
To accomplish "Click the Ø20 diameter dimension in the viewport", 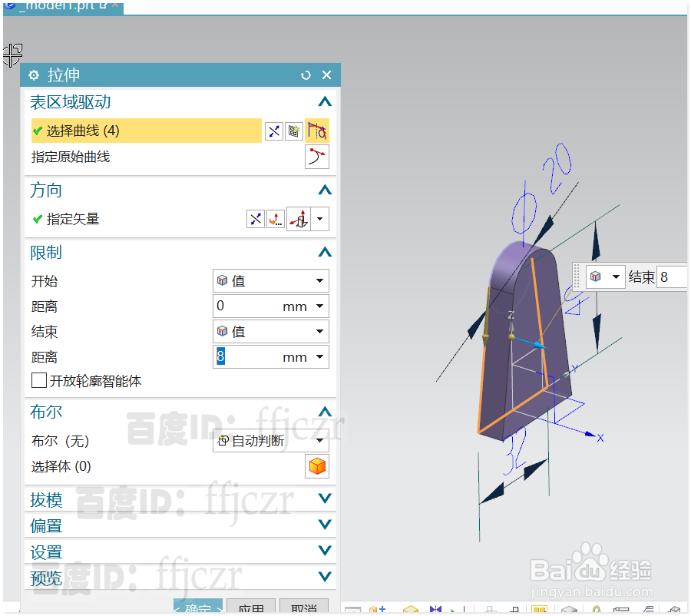I will [x=542, y=189].
